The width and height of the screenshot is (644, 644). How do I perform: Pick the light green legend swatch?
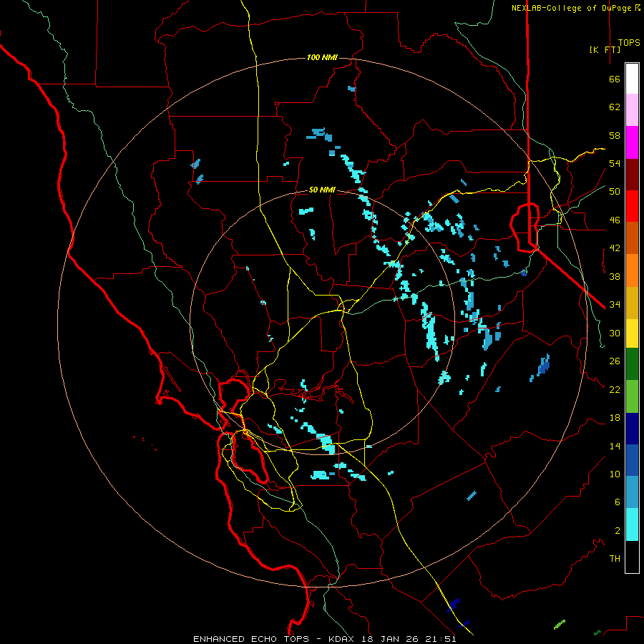pyautogui.click(x=632, y=396)
